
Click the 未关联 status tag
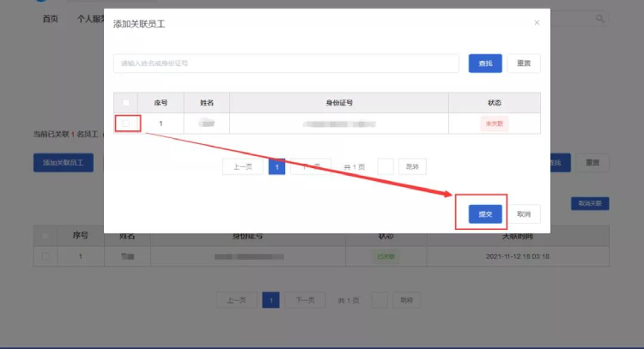(x=494, y=123)
